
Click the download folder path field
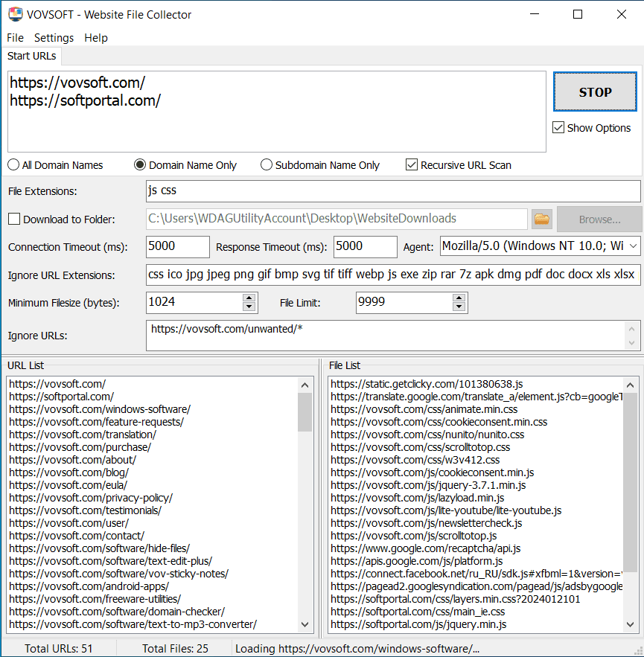click(337, 219)
